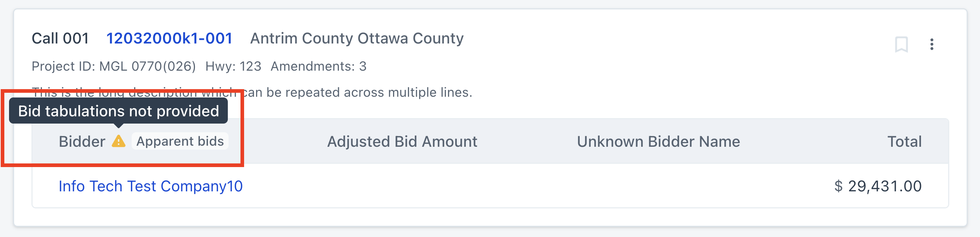Bookmark the Call 001 proposal
This screenshot has width=980, height=237.
[x=901, y=45]
